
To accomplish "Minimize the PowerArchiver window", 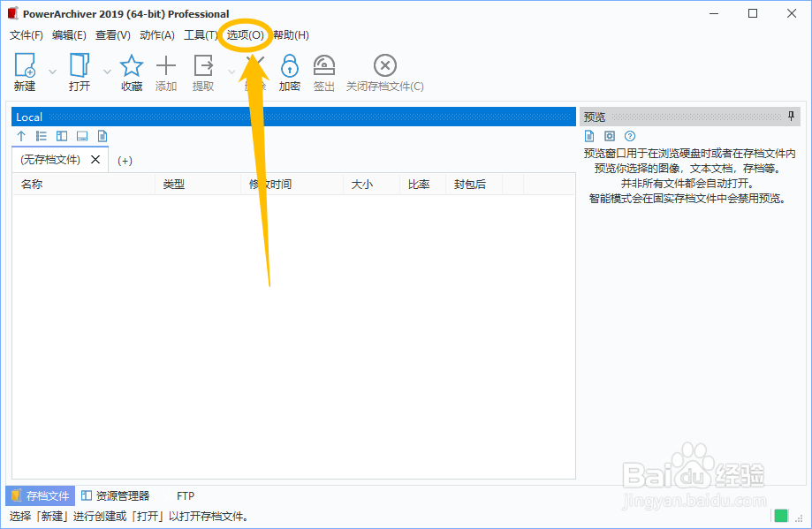I will 714,13.
